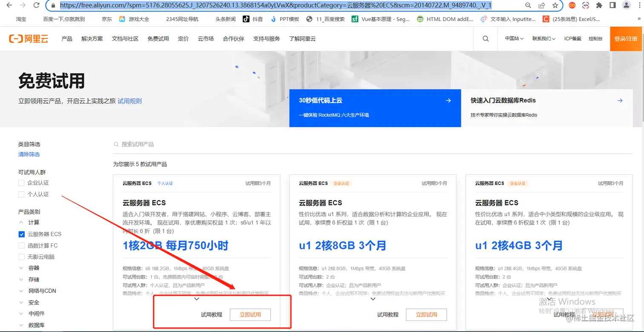Click the 登录/注册 button
The image size is (644, 332).
point(626,39)
